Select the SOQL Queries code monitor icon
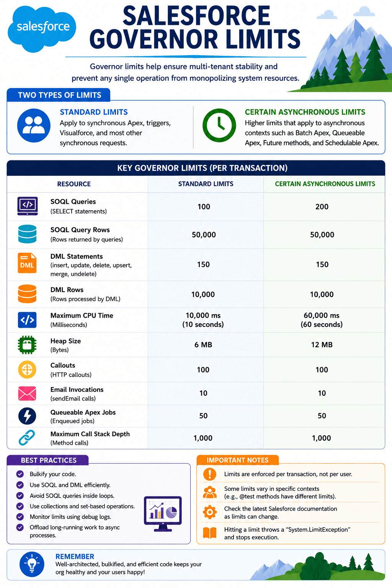 tap(27, 206)
